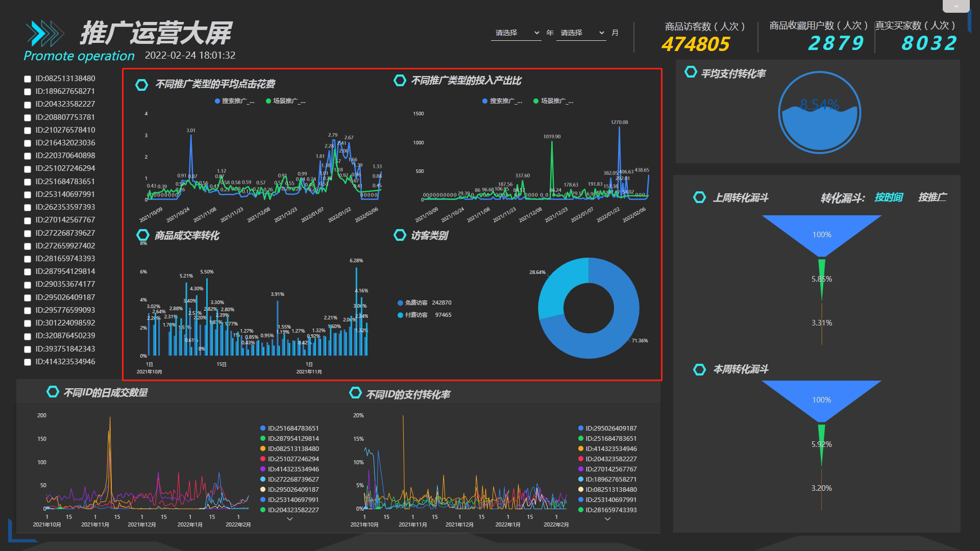This screenshot has height=551, width=980.
Task: Toggle ID:251027246294 legend in daily transactions chart
Action: click(x=289, y=459)
